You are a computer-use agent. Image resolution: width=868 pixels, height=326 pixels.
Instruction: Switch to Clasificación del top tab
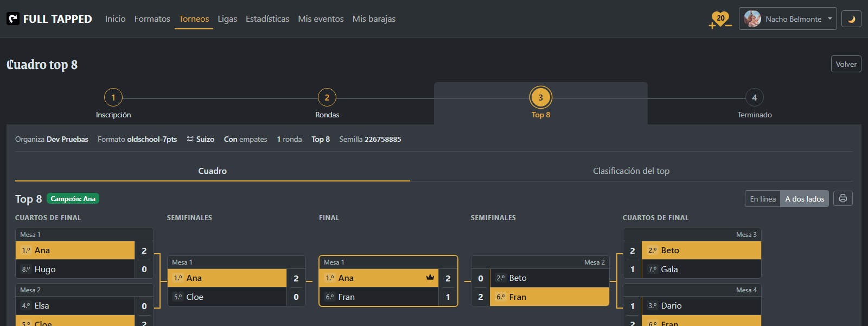point(631,171)
